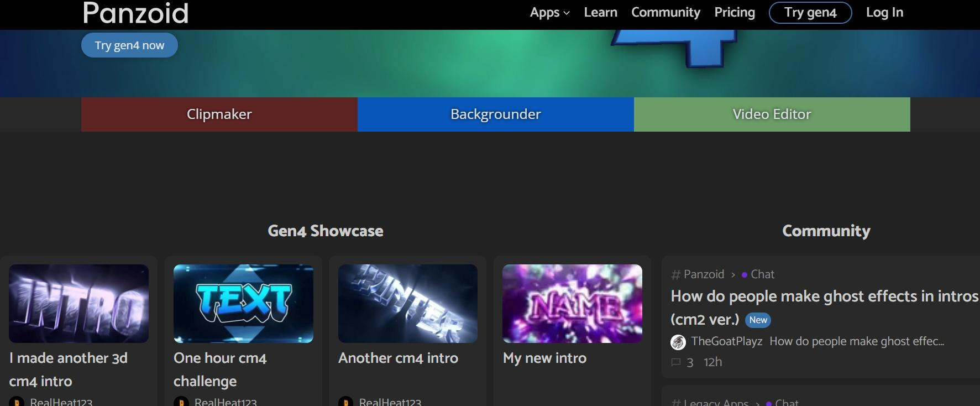Open the blue TEXT video thumbnail
The image size is (980, 406).
[x=243, y=304]
